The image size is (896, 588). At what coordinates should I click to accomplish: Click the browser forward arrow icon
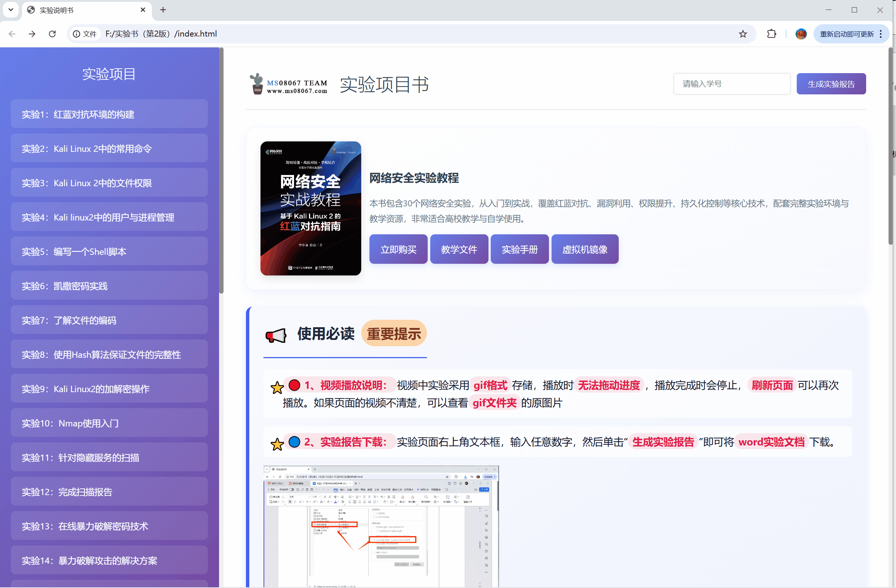32,34
